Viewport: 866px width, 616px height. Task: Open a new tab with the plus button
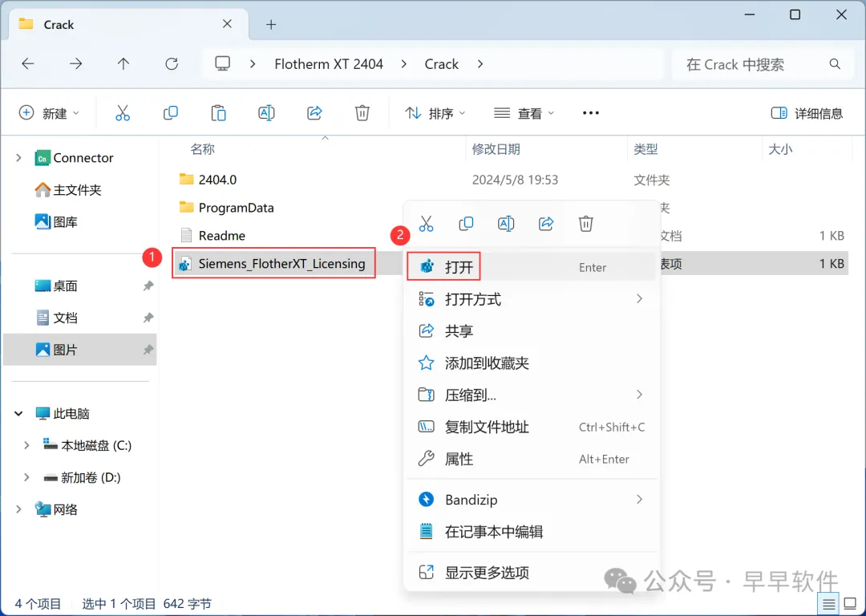coord(271,24)
